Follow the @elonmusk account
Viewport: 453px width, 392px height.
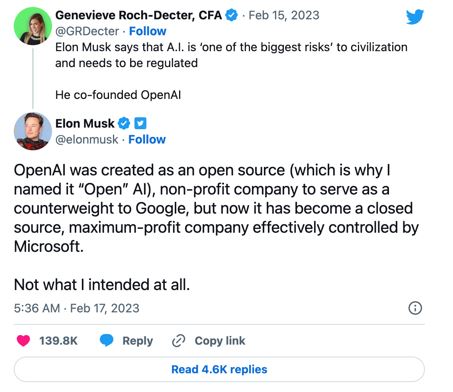coord(147,139)
